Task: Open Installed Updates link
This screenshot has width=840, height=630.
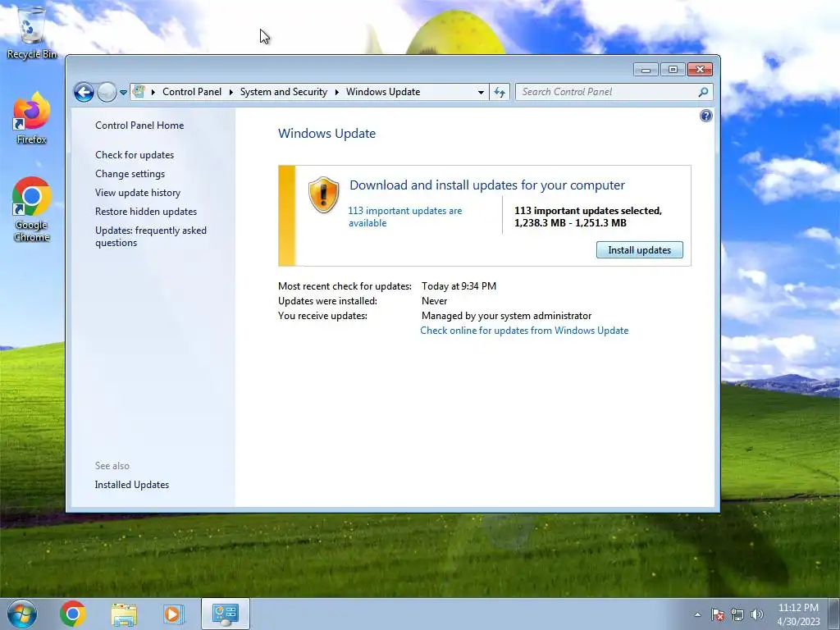Action: [132, 484]
